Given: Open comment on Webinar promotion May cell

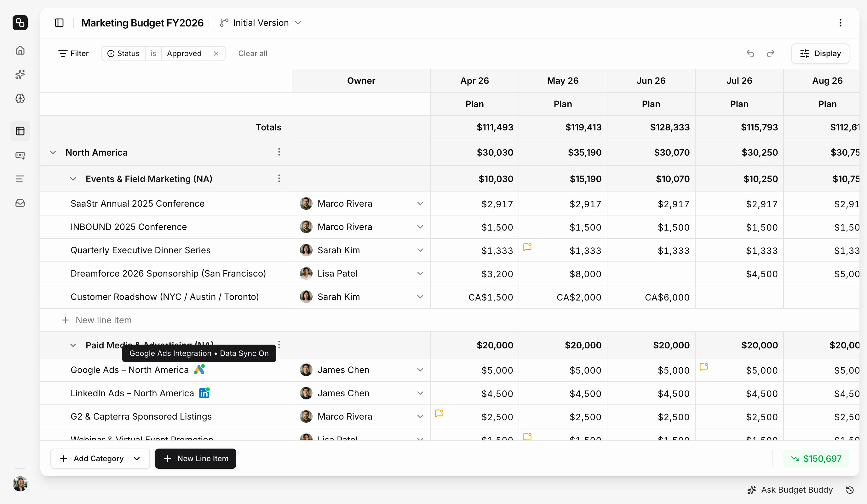Looking at the screenshot, I should 527,436.
